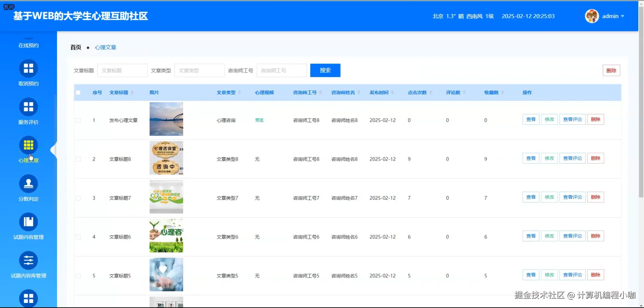
Task: Check the select-all checkbox in table header
Action: [78, 92]
